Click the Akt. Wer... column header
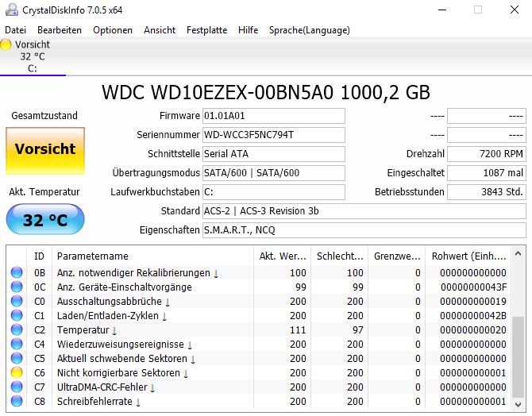 pos(283,256)
